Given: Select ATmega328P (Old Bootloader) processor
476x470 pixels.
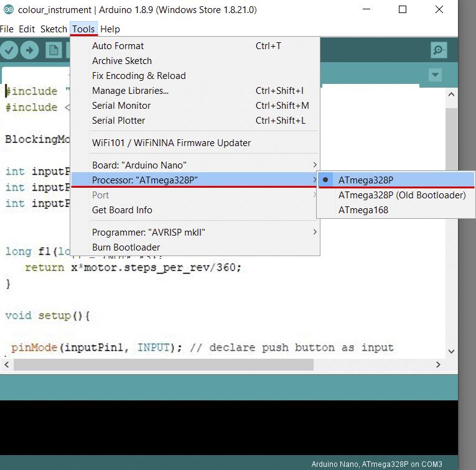Looking at the screenshot, I should [396, 195].
